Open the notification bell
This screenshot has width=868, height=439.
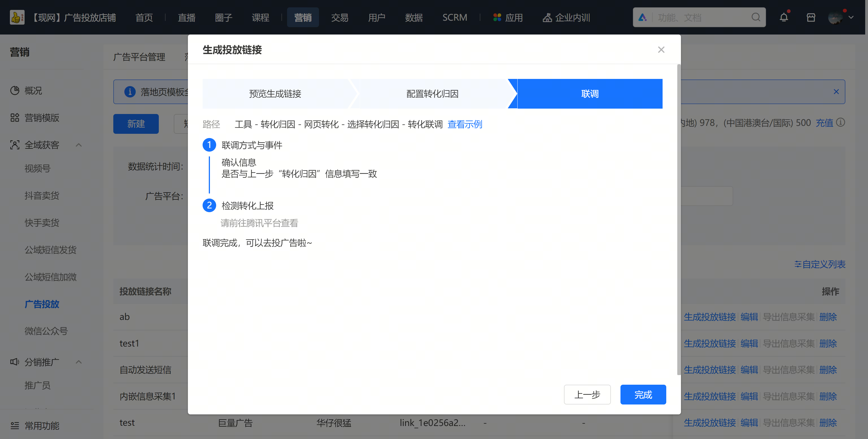pyautogui.click(x=784, y=17)
